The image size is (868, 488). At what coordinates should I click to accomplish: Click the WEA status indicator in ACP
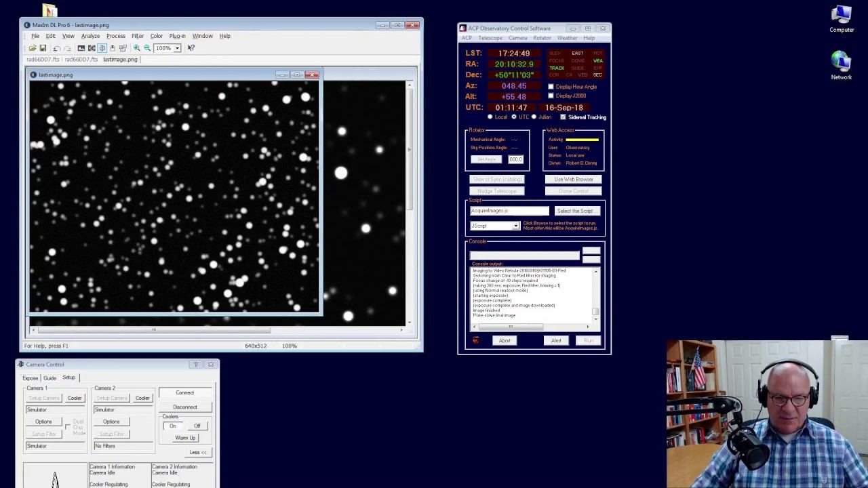click(x=598, y=60)
